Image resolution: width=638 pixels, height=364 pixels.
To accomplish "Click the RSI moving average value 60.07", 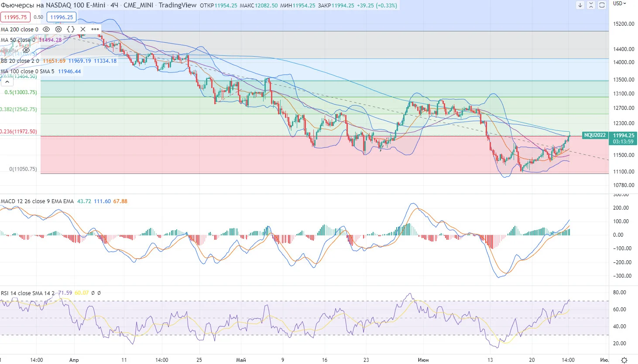I will click(82, 293).
